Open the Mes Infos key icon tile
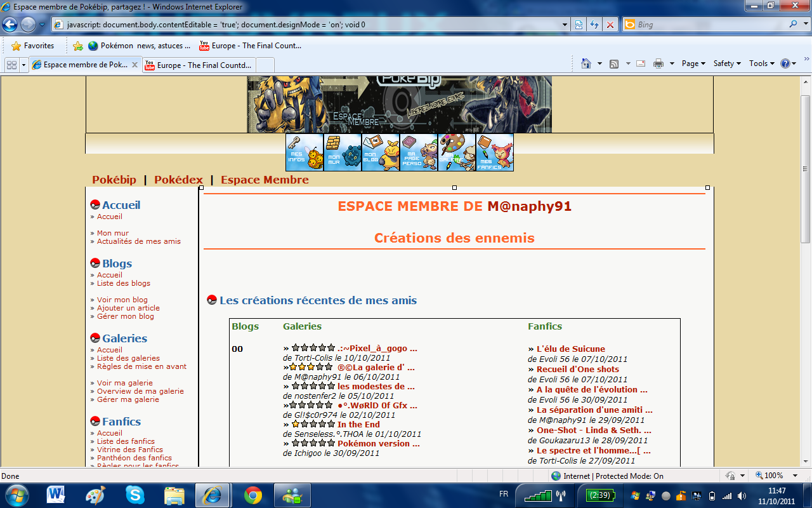812x508 pixels. point(304,152)
